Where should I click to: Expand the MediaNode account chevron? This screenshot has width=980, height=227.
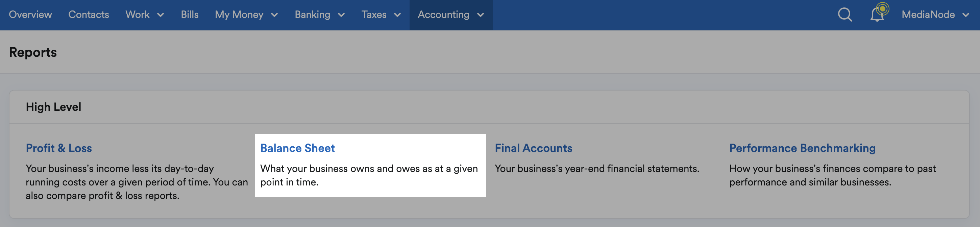tap(965, 15)
